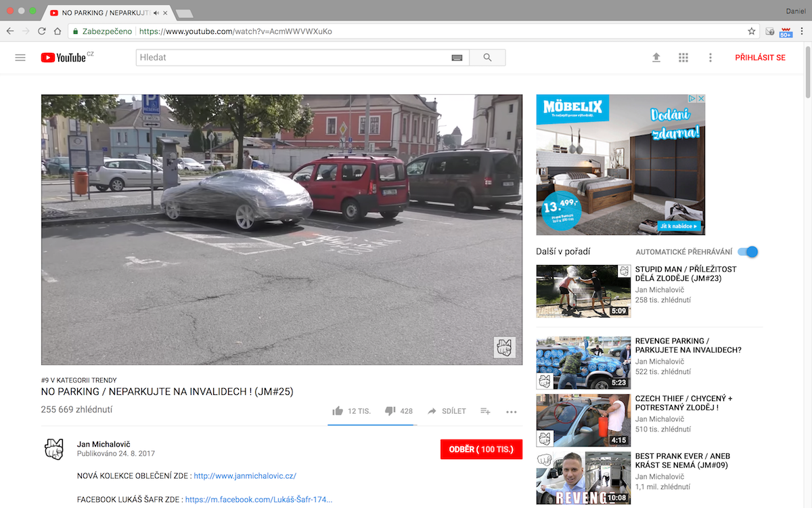The height and width of the screenshot is (508, 812).
Task: Click the like/dislike ratio bar
Action: [x=371, y=425]
